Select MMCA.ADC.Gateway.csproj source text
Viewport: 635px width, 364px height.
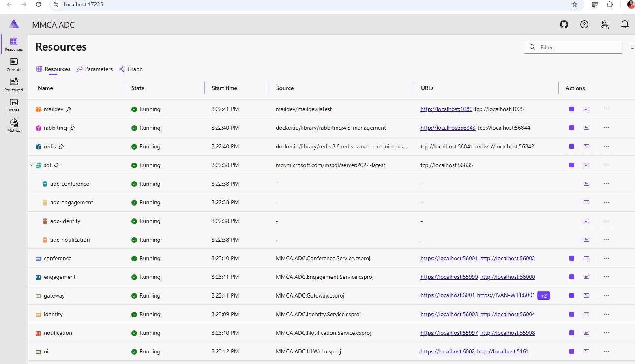coord(310,295)
